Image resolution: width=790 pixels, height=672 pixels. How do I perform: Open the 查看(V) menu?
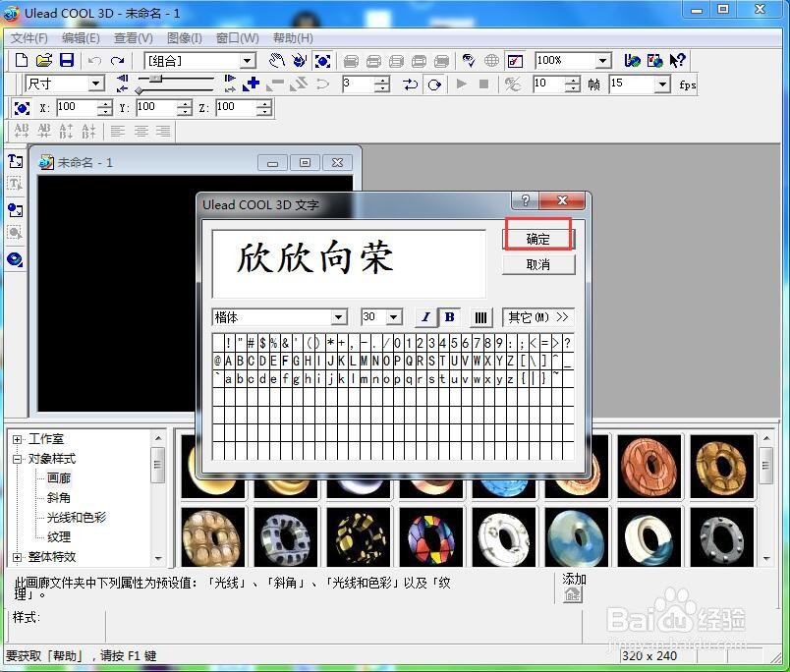click(x=133, y=38)
